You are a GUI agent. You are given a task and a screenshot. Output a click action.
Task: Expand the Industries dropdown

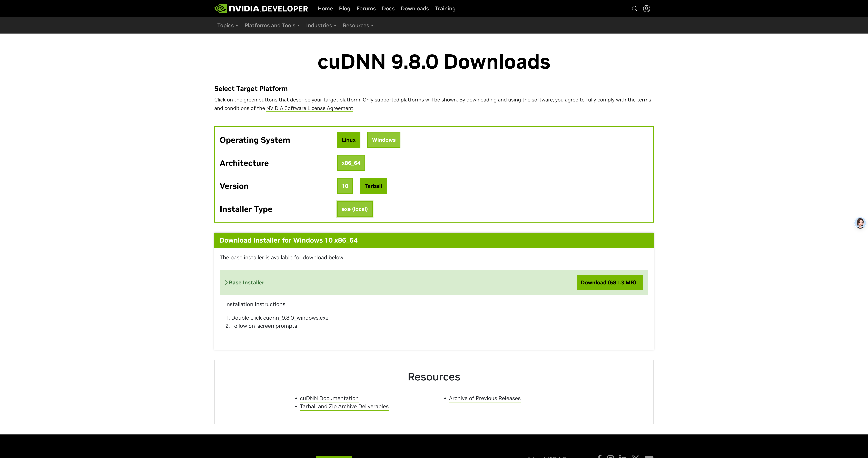(321, 26)
